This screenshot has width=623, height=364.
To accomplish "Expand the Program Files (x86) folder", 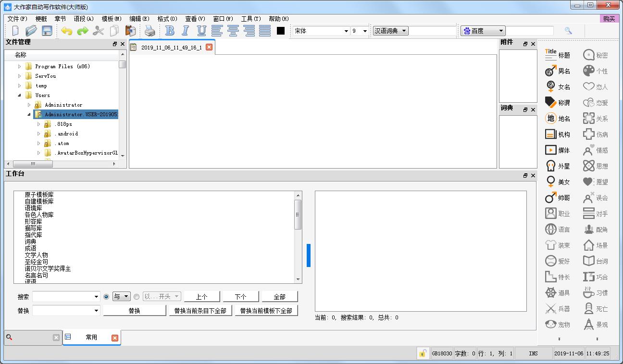I will [20, 66].
